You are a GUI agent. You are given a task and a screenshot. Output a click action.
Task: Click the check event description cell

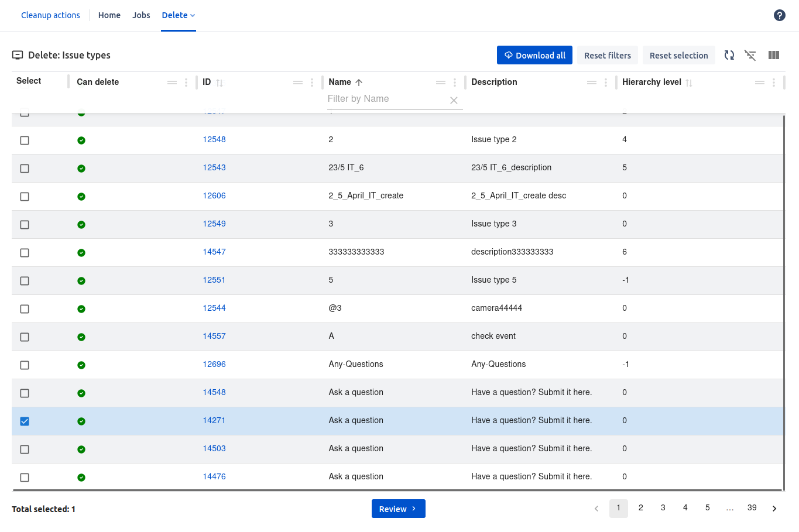(493, 336)
